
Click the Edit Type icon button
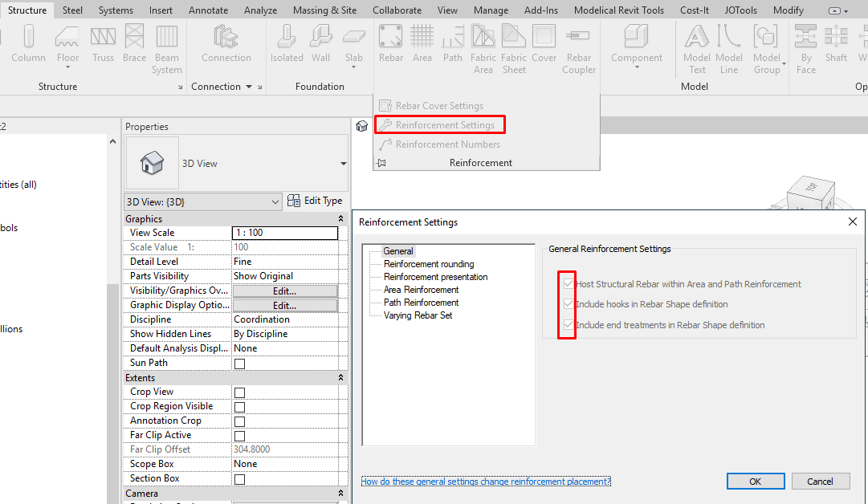point(315,201)
